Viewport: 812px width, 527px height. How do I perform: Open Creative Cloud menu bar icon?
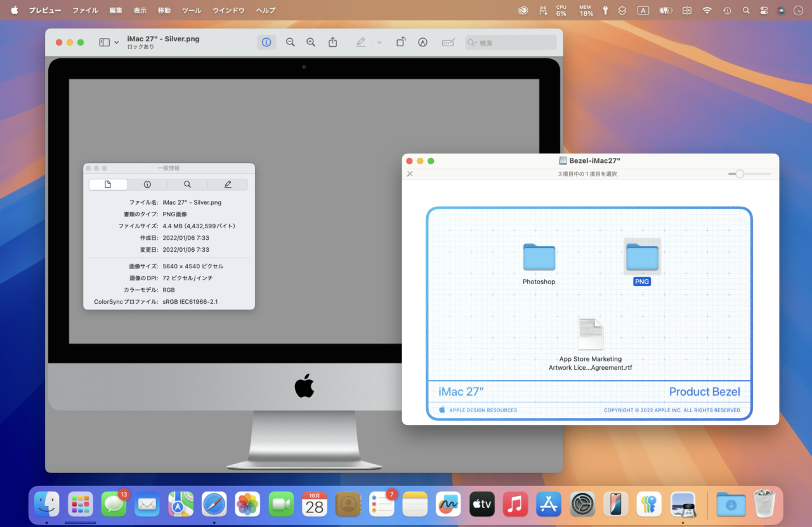(522, 10)
